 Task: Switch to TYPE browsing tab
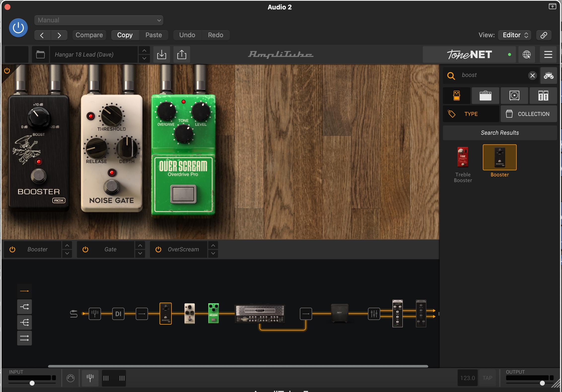click(471, 114)
